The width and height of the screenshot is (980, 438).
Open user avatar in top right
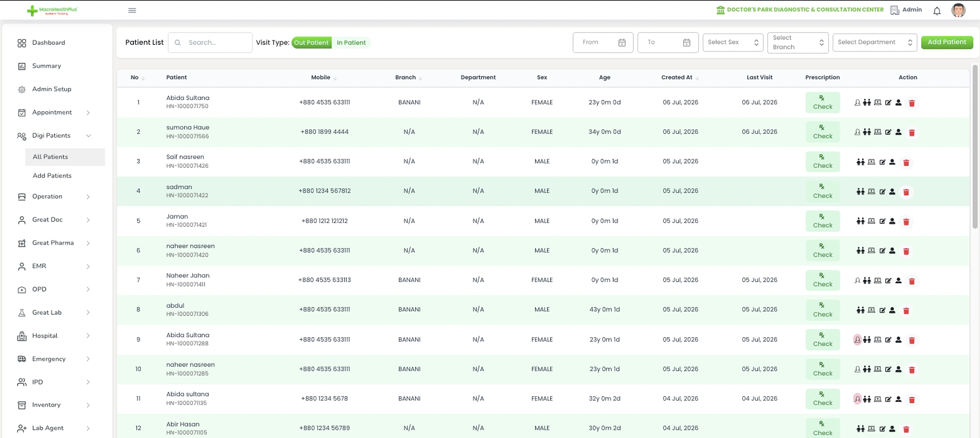tap(958, 10)
